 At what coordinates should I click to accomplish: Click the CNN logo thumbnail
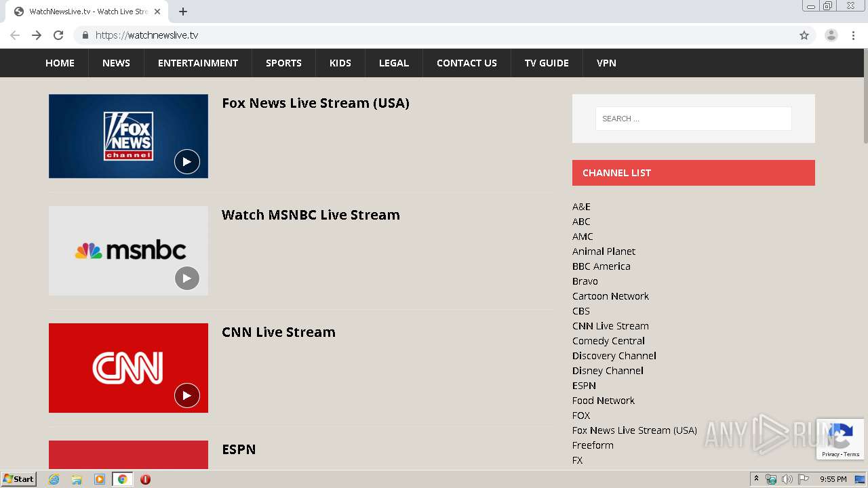pos(128,368)
